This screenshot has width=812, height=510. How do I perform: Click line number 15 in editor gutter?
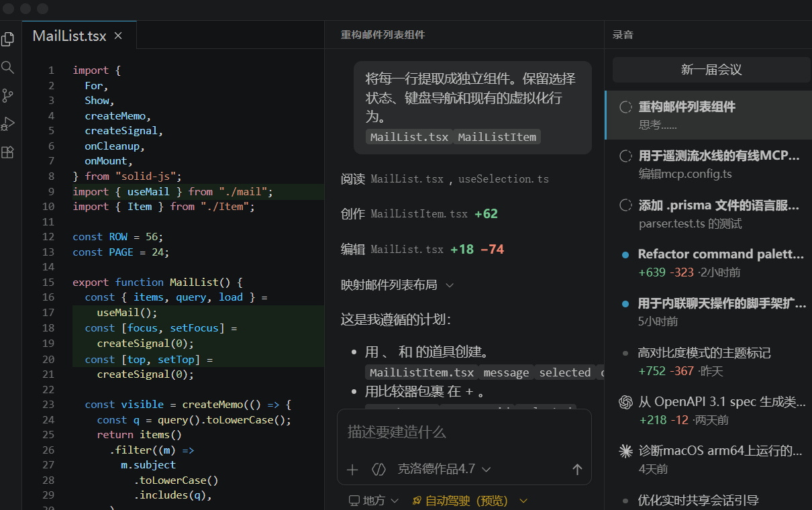[x=48, y=283]
